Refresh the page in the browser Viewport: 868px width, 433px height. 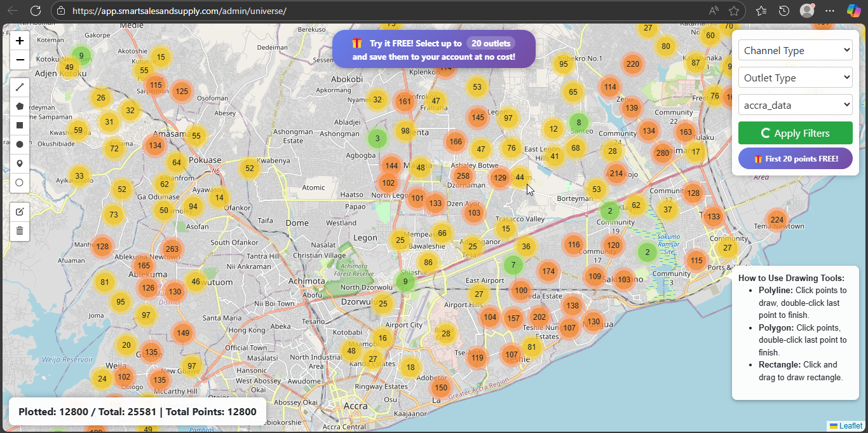(x=36, y=11)
